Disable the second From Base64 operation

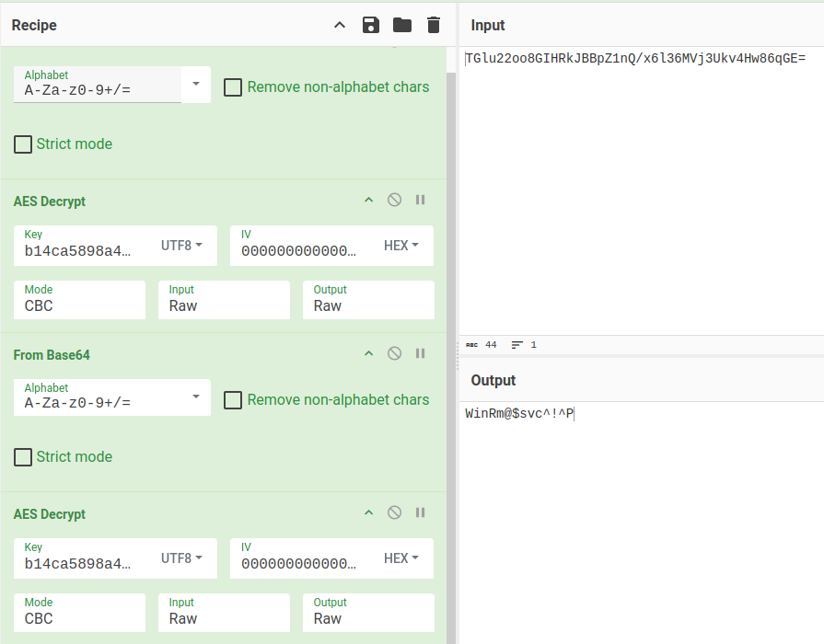click(x=394, y=354)
